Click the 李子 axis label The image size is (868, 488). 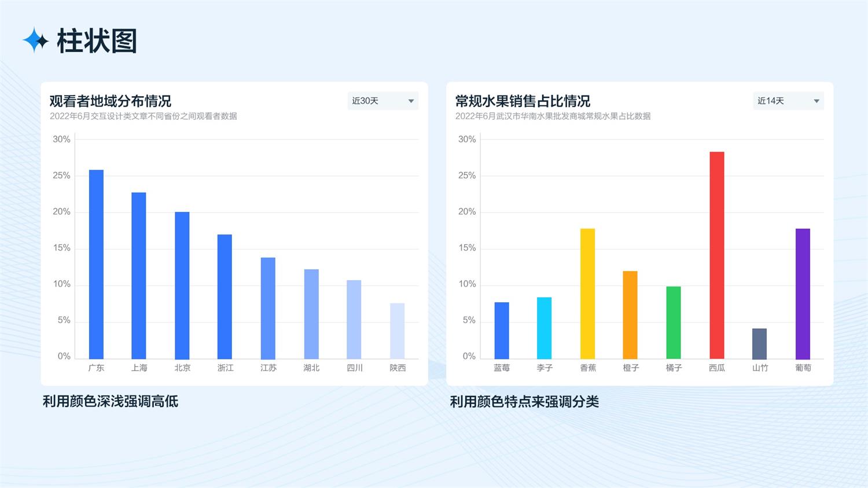[545, 368]
